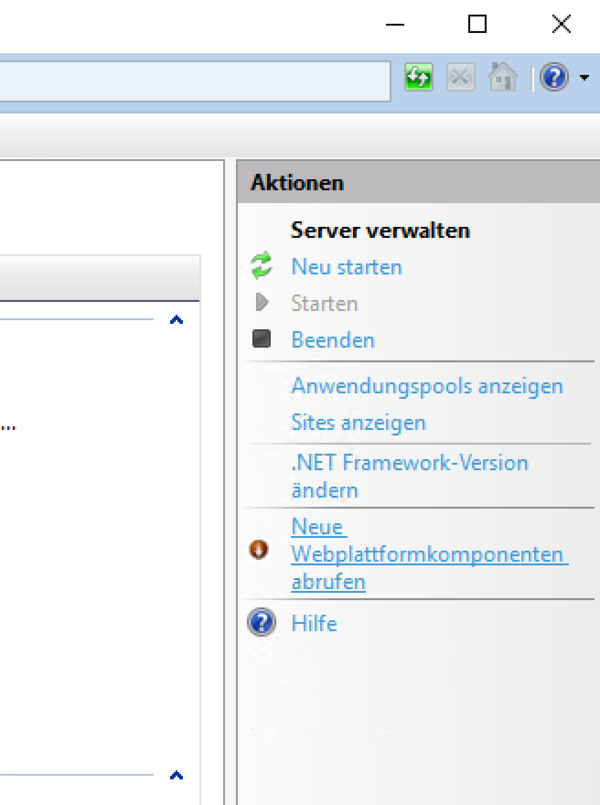Restart the server via Neu starten
This screenshot has width=600, height=805.
(x=346, y=266)
